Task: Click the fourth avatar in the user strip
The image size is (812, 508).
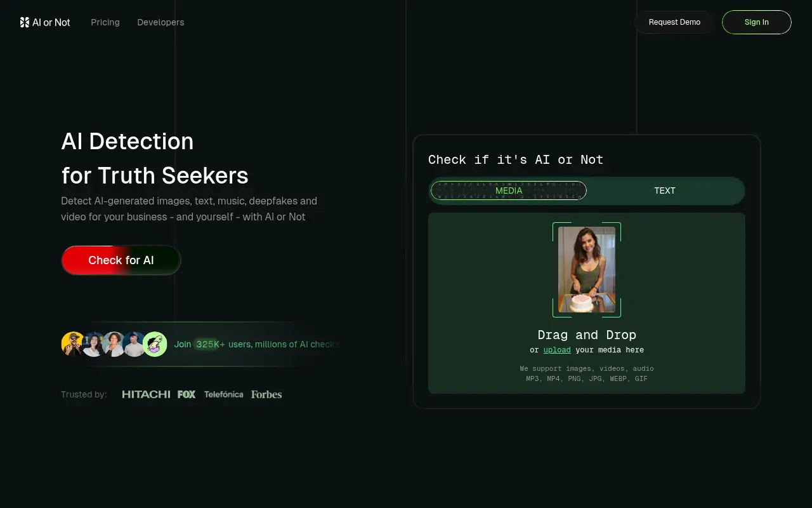Action: pyautogui.click(x=134, y=344)
